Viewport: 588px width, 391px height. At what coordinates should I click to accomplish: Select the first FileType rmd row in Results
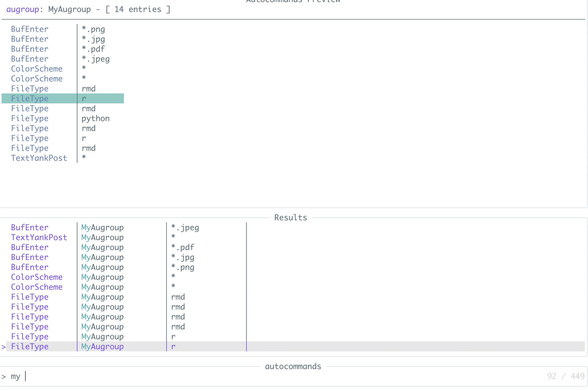pyautogui.click(x=105, y=297)
